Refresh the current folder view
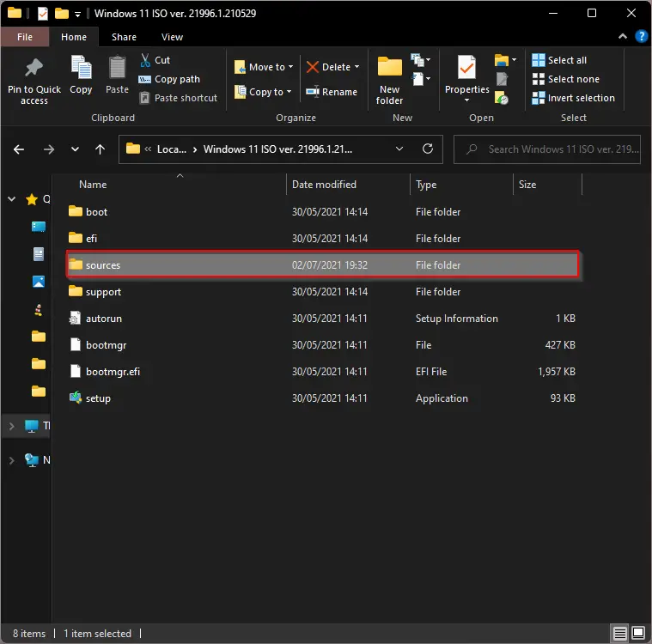652x644 pixels. tap(428, 149)
